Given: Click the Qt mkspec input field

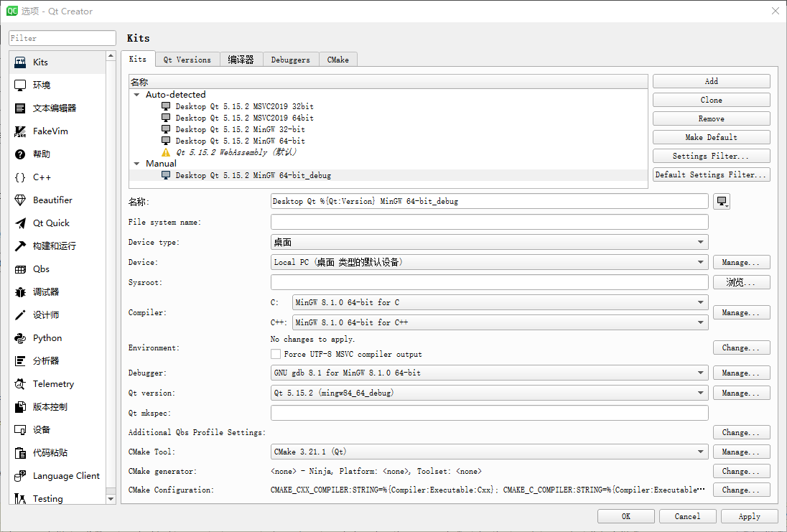Looking at the screenshot, I should click(x=490, y=413).
